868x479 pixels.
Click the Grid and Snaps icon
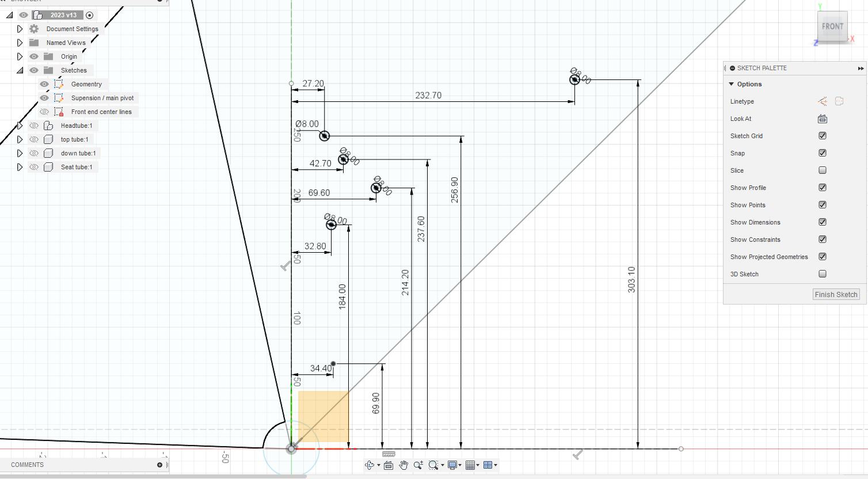click(471, 465)
